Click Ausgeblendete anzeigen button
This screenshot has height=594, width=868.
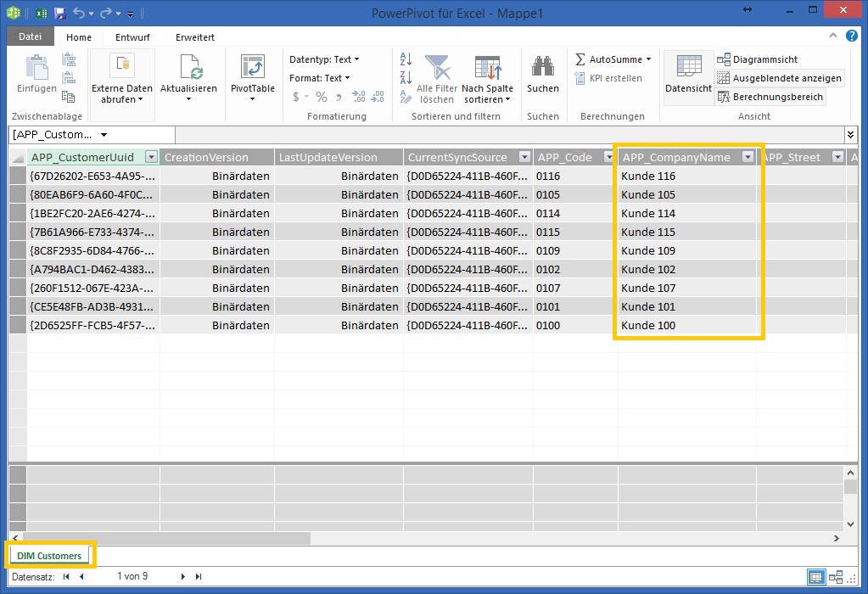tap(779, 78)
